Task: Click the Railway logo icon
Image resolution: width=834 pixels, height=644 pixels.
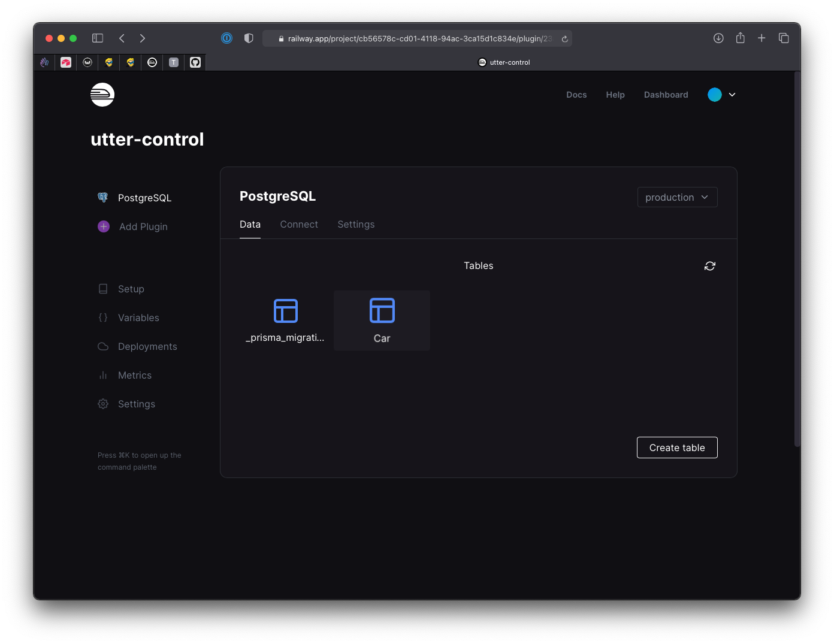Action: click(102, 95)
